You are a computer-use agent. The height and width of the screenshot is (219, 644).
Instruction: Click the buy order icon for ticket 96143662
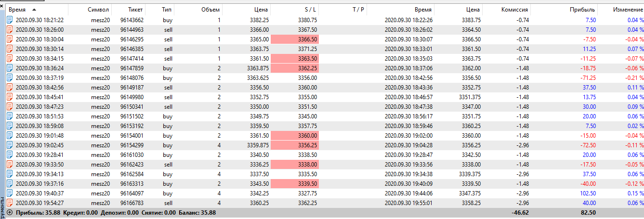[10, 20]
